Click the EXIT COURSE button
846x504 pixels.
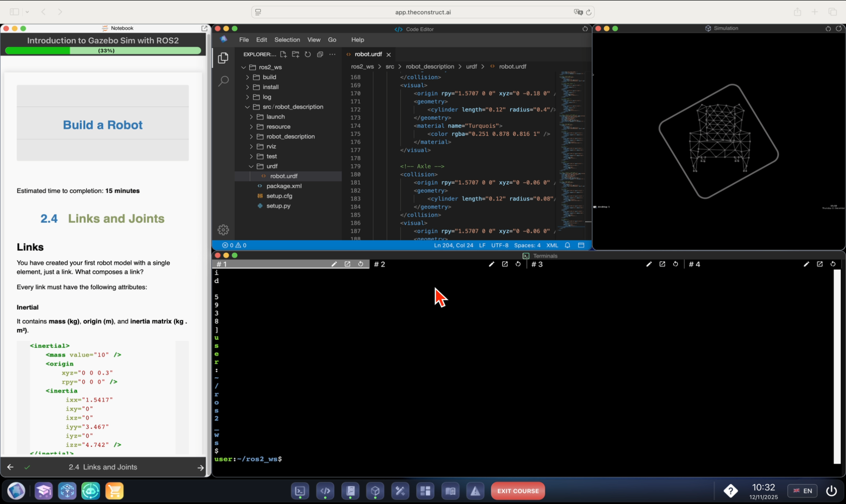[517, 491]
